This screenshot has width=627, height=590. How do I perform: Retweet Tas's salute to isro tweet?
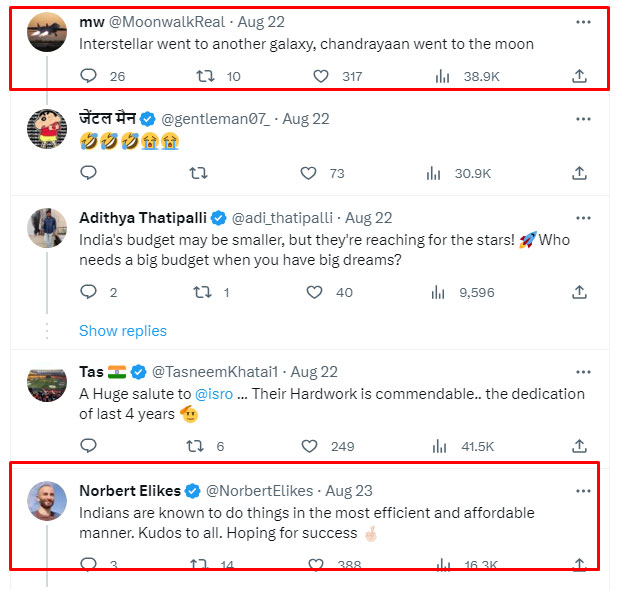[198, 446]
